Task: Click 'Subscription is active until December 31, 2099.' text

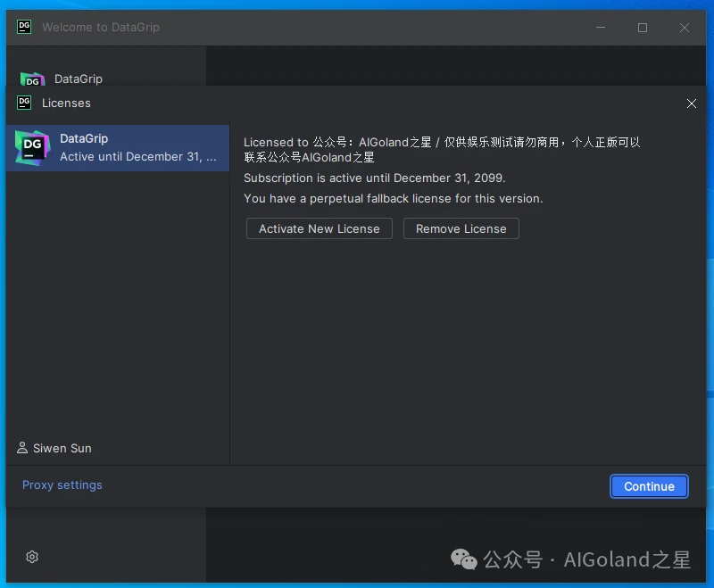Action: click(374, 178)
